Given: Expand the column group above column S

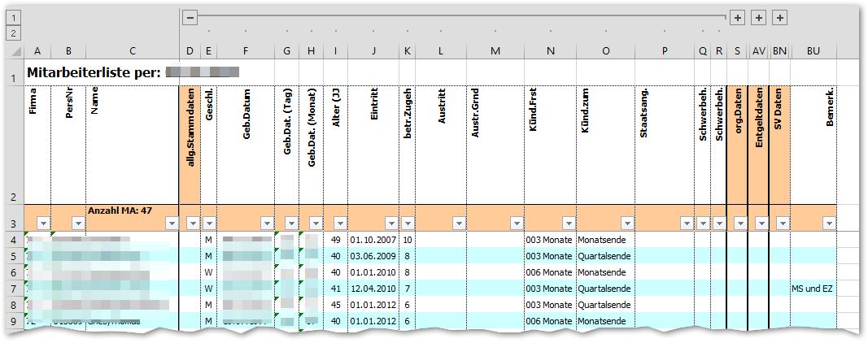Looking at the screenshot, I should click(x=737, y=17).
